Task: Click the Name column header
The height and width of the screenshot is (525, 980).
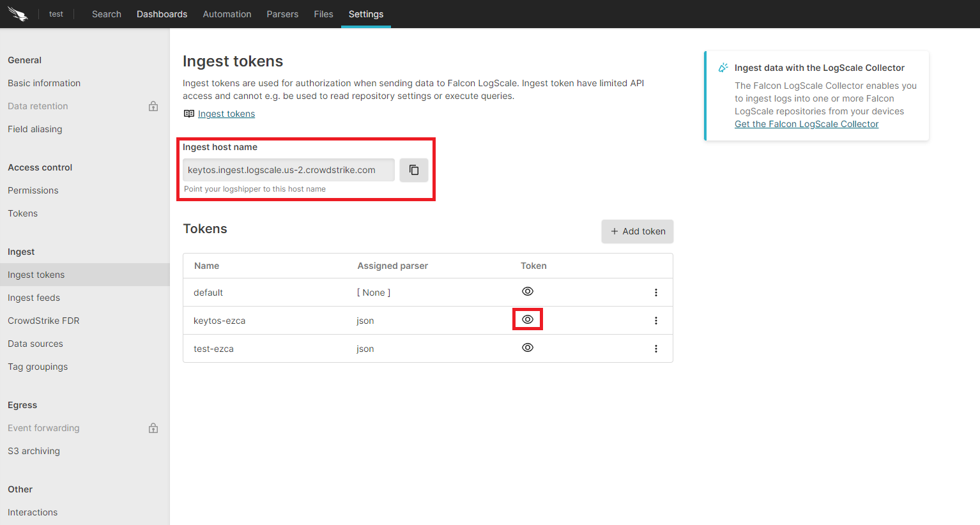Action: (207, 266)
